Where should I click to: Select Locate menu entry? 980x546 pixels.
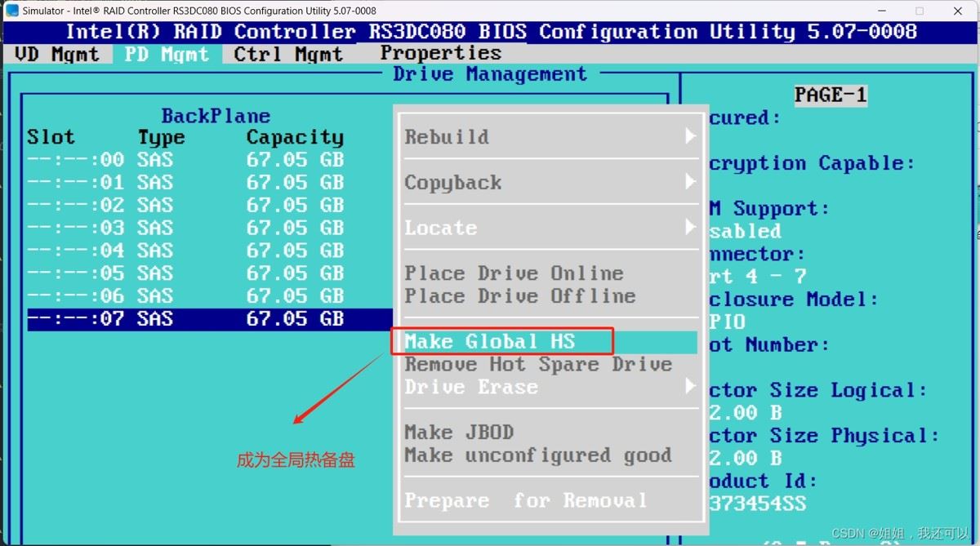[440, 229]
